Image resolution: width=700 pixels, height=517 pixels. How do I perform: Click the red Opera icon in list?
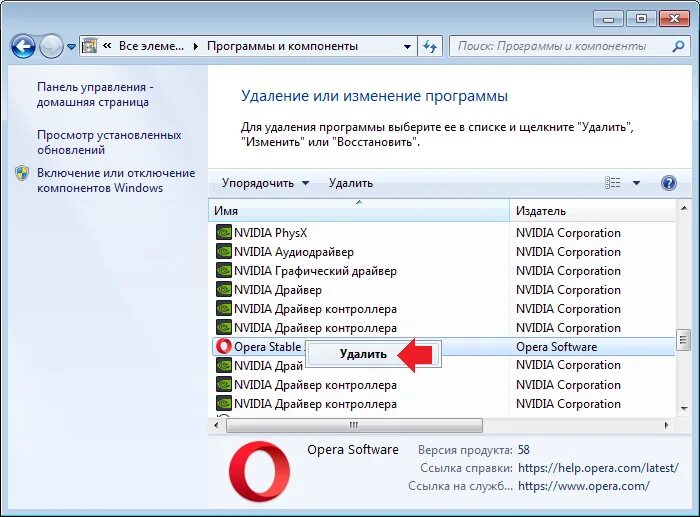pos(224,346)
